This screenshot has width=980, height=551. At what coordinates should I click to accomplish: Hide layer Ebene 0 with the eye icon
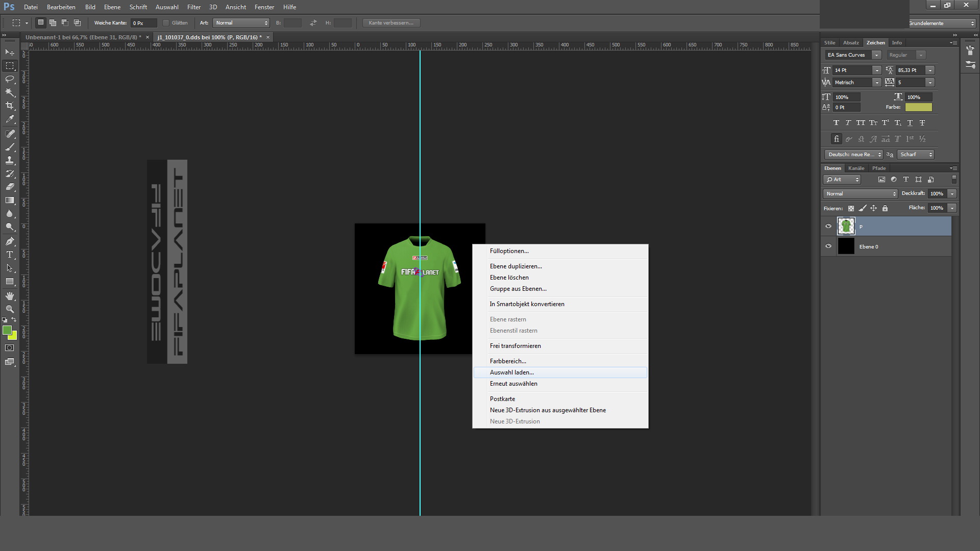pos(828,246)
